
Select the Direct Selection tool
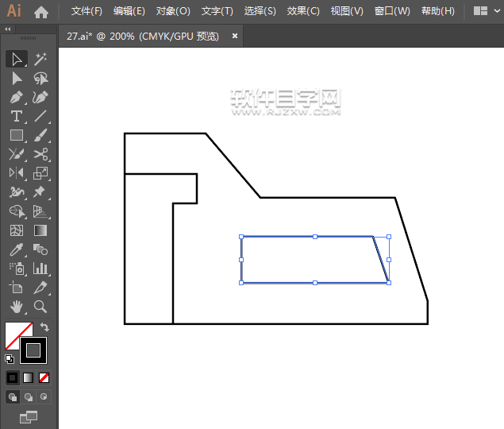coord(16,78)
